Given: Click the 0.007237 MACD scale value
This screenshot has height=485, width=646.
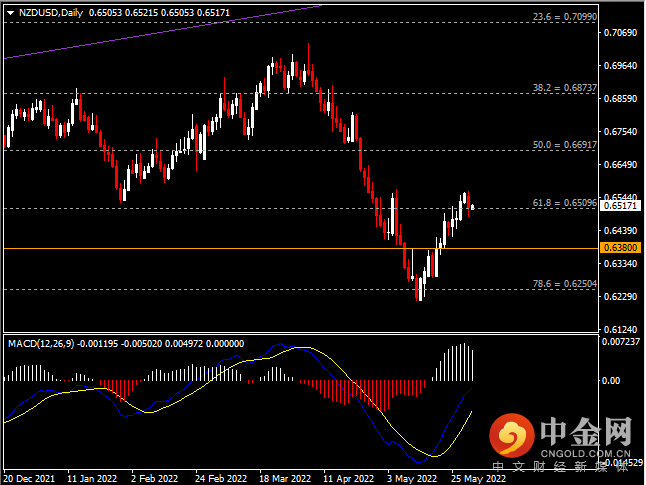Looking at the screenshot, I should pos(621,343).
